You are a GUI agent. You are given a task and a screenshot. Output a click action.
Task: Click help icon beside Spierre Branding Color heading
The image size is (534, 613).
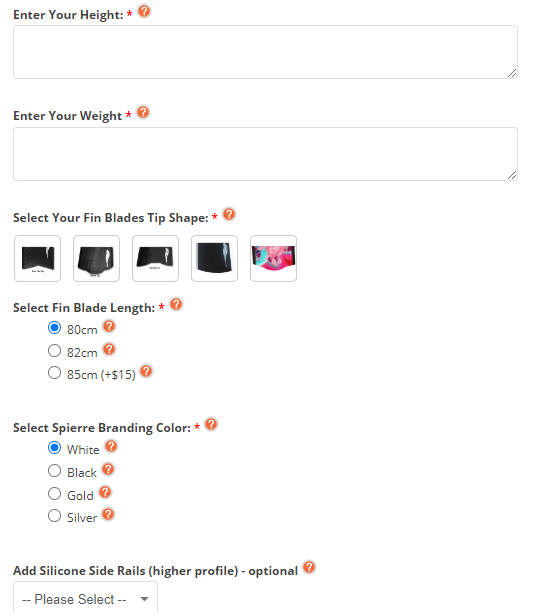point(211,424)
